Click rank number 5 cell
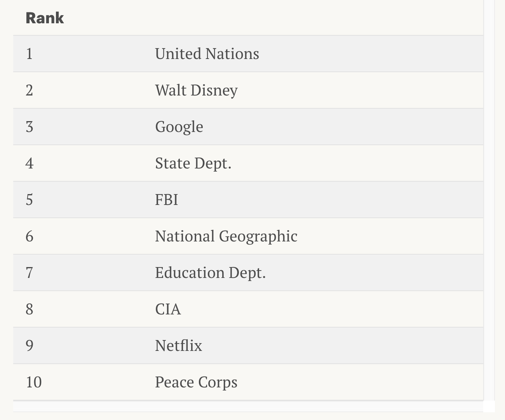 pos(29,200)
